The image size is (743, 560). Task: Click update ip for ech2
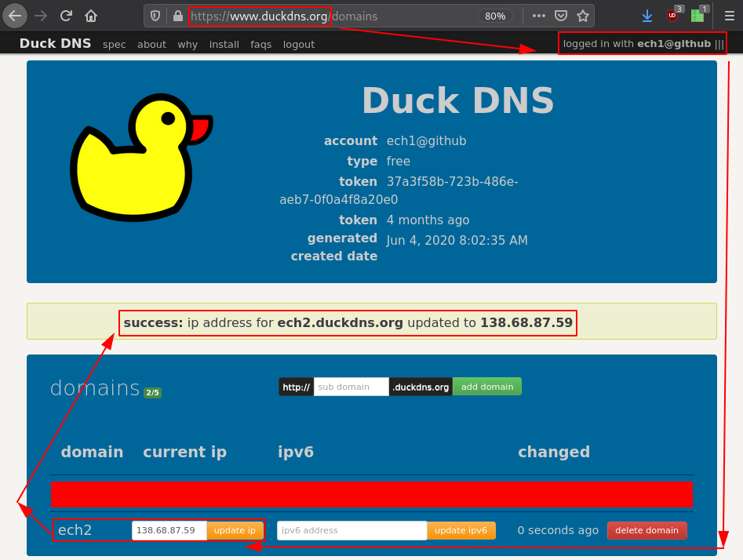point(235,530)
